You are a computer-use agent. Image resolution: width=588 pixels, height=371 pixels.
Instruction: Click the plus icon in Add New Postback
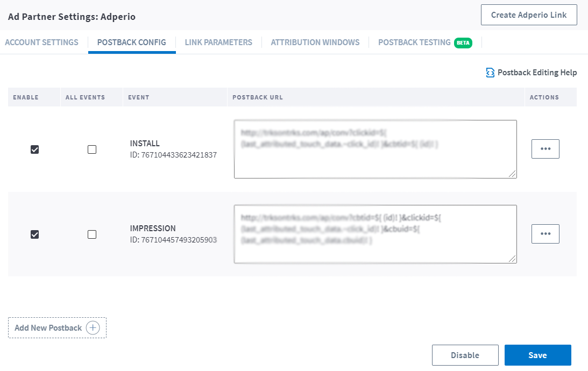(x=93, y=327)
